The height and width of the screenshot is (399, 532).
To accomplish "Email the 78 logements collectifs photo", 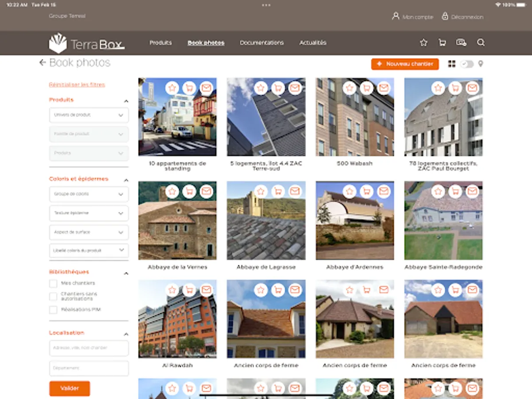I will (x=472, y=88).
